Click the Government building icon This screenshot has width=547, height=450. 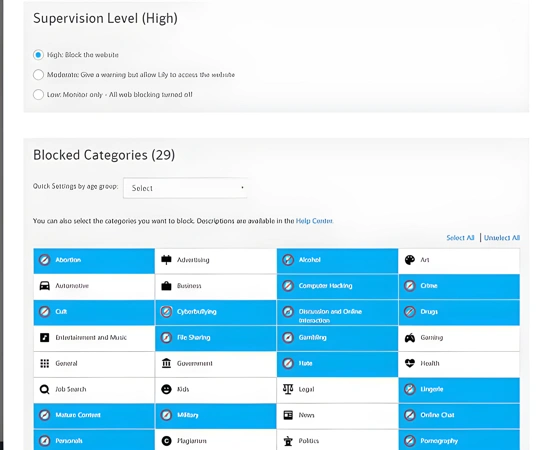(166, 363)
